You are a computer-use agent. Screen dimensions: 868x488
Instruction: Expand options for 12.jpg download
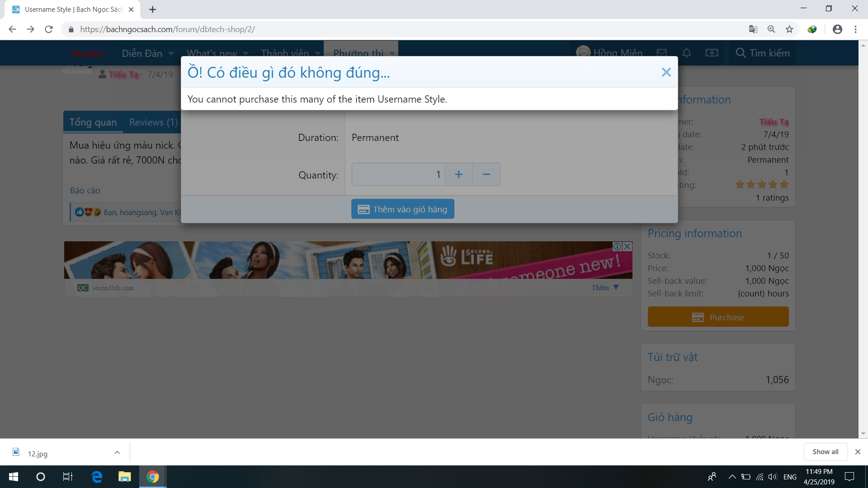tap(117, 452)
